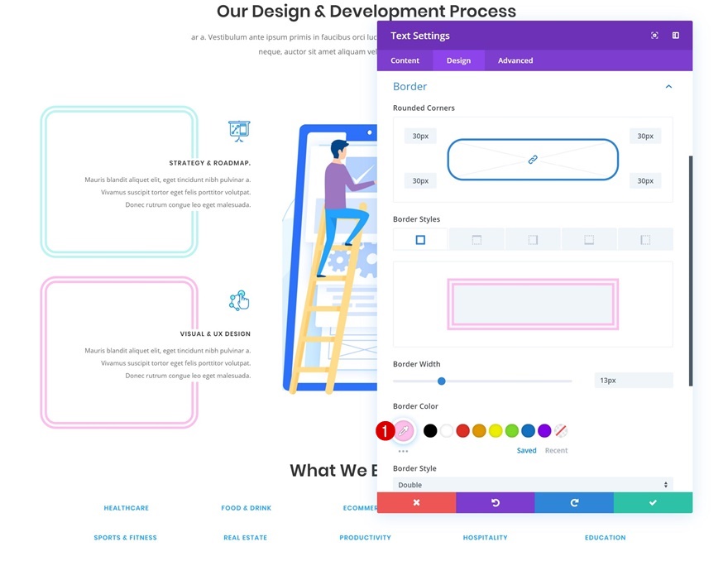Switch to the Content tab

pos(405,60)
